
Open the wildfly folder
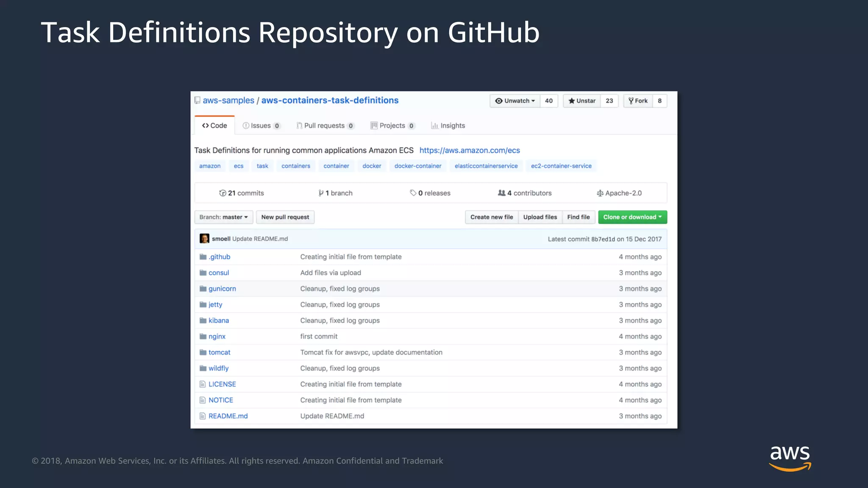point(218,368)
